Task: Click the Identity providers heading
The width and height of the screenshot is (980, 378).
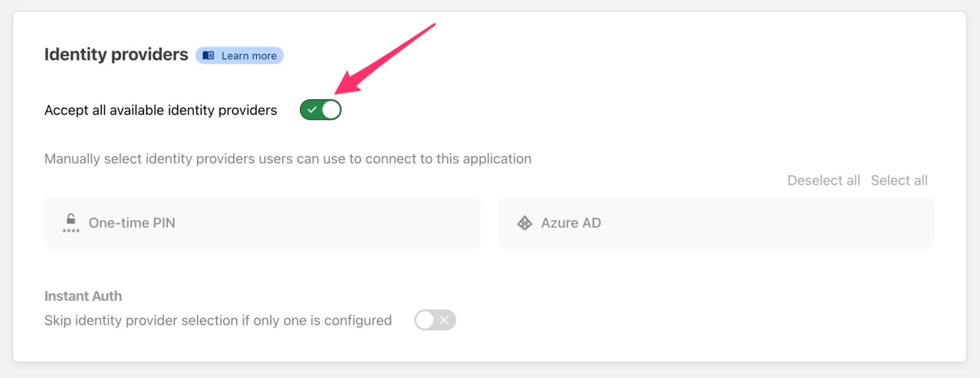Action: pyautogui.click(x=115, y=54)
